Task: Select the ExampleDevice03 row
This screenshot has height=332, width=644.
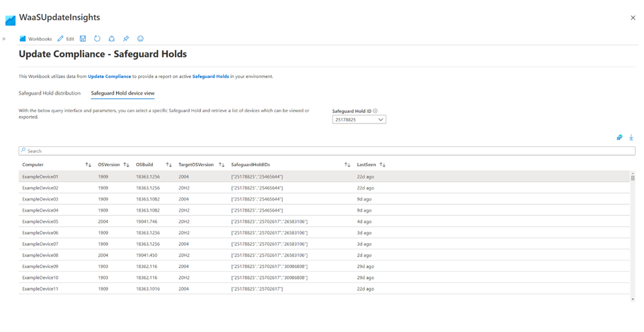Action: click(x=324, y=199)
